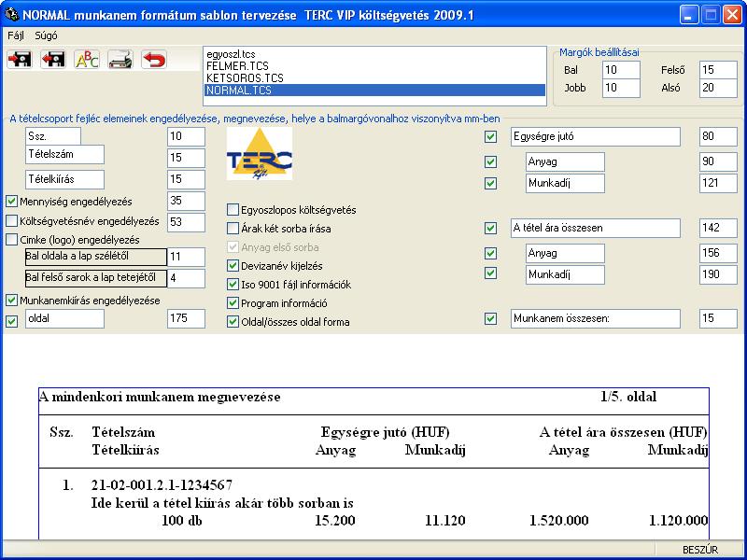Toggle Program információ checkbox

point(233,302)
